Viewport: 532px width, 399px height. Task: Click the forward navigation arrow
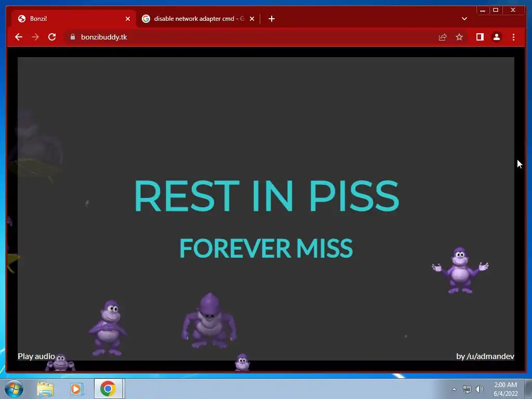point(35,37)
